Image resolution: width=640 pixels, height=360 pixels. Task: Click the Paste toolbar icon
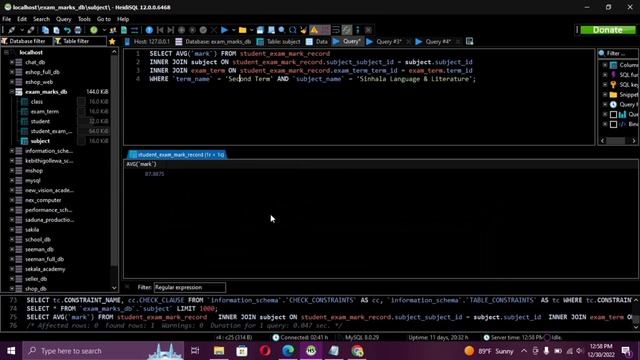(x=56, y=30)
